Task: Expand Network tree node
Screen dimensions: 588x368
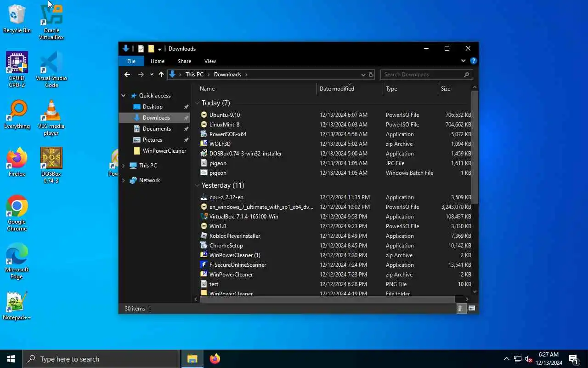Action: (124, 180)
